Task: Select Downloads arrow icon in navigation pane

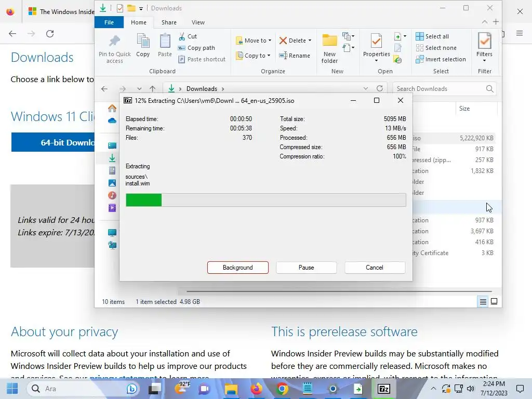Action: 112,158
